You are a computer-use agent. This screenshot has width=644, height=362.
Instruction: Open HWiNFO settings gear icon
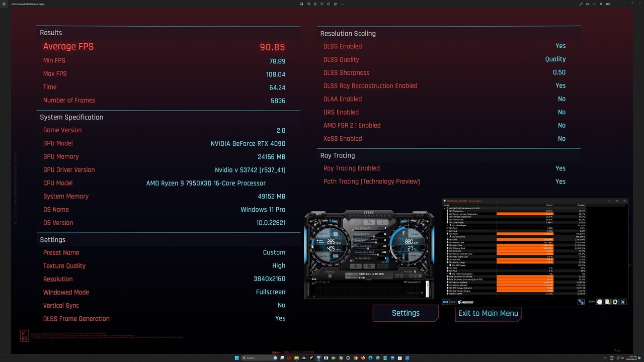point(615,302)
